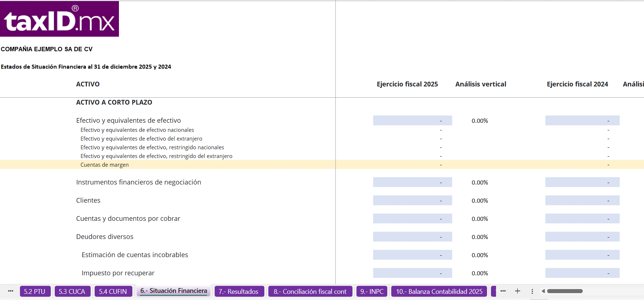Show previous hidden sheet tabs with left ellipsis
644x300 pixels.
point(11,291)
